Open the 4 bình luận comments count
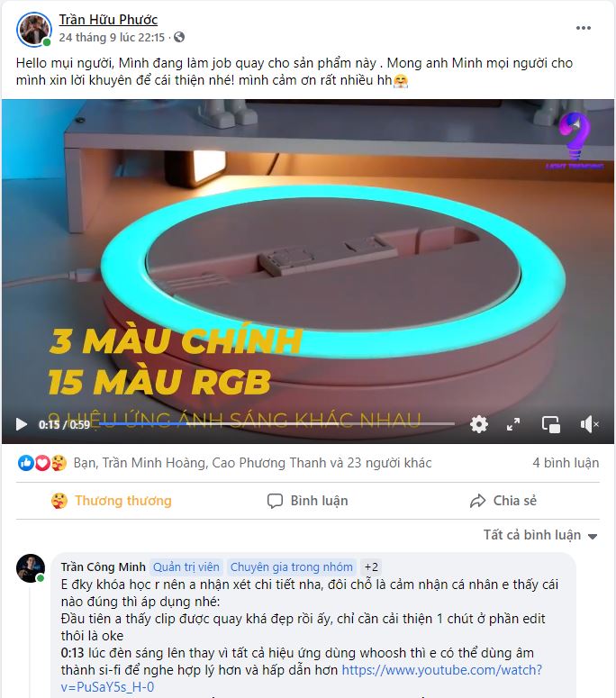This screenshot has height=698, width=616. click(566, 463)
